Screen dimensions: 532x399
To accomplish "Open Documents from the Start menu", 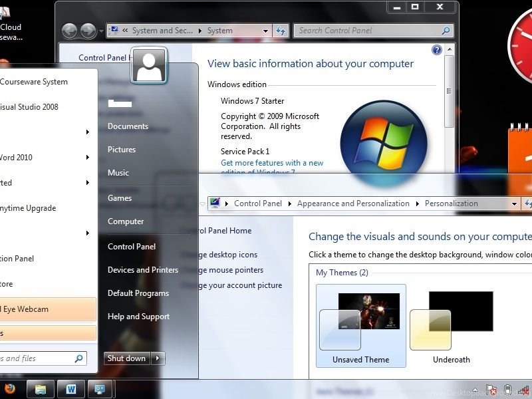I will [x=128, y=126].
